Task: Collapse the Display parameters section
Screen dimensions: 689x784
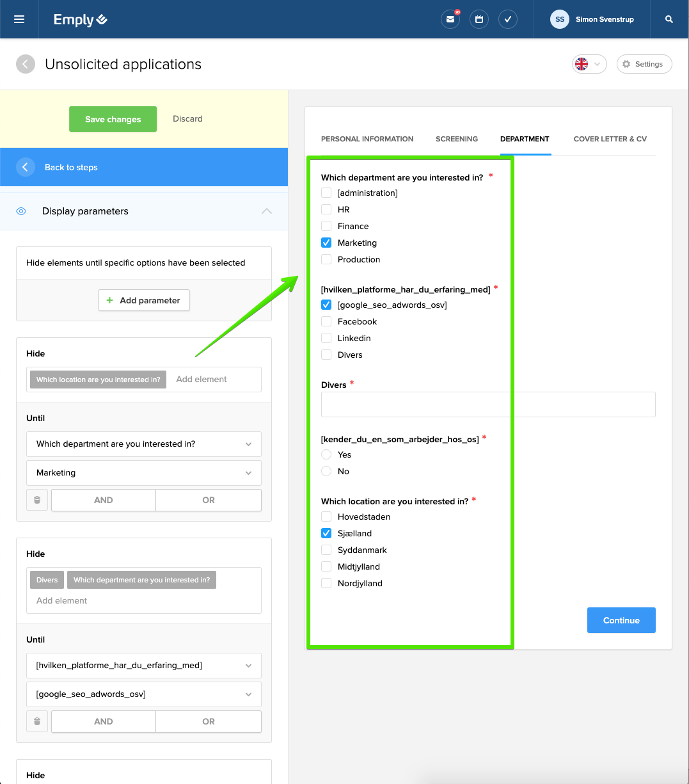Action: pos(267,211)
